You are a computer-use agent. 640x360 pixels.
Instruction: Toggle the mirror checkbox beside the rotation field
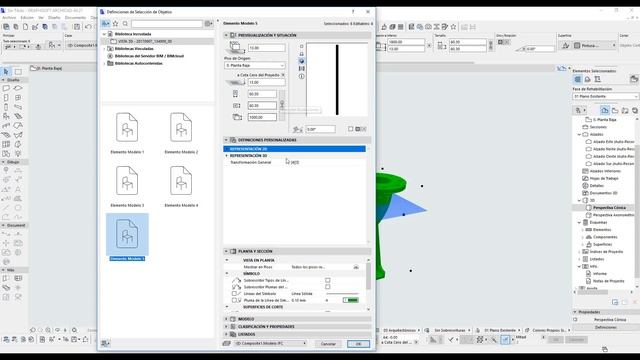351,129
